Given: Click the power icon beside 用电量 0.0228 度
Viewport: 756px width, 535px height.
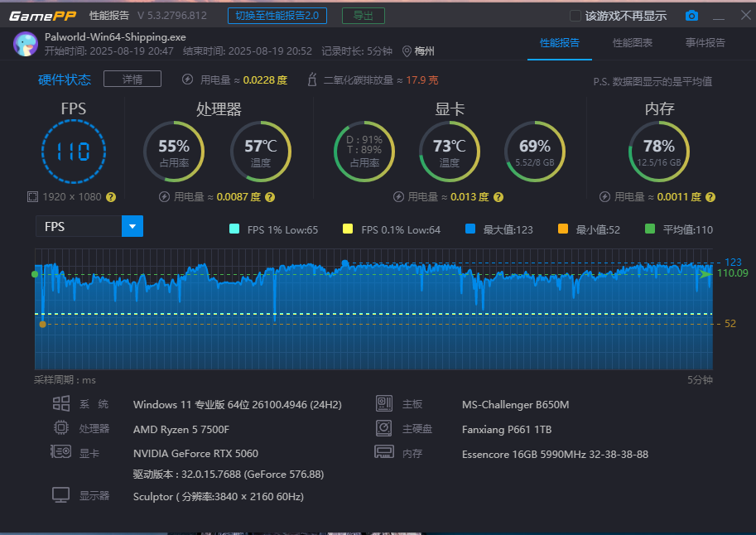Looking at the screenshot, I should [188, 80].
